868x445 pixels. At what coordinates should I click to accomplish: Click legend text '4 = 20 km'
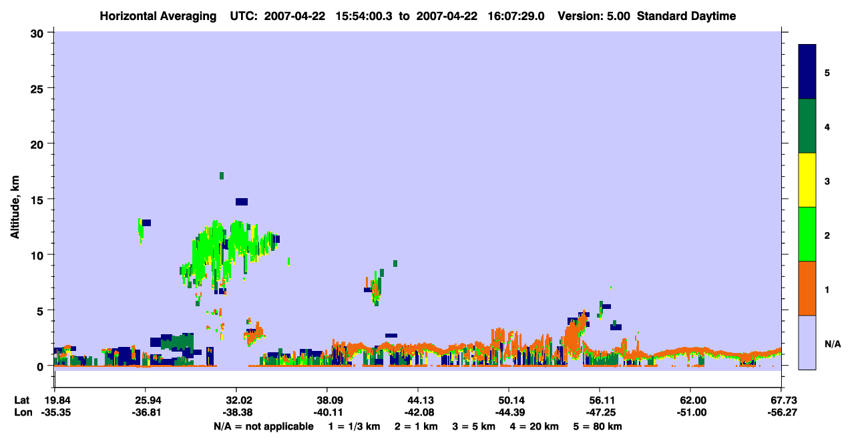click(x=534, y=426)
